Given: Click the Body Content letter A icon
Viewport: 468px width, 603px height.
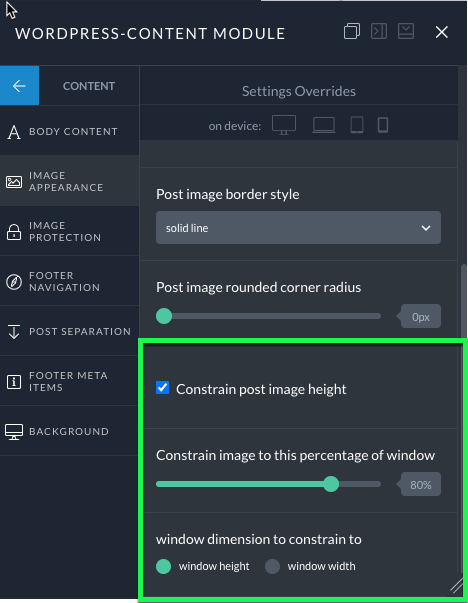Looking at the screenshot, I should click(14, 132).
